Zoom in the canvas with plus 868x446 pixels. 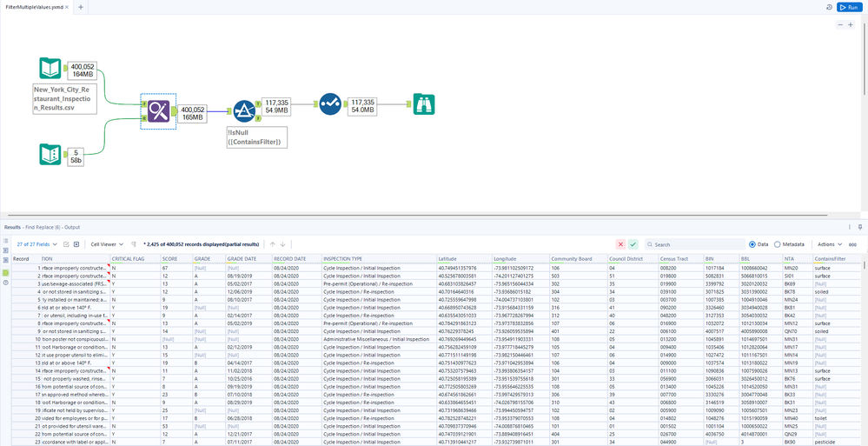tap(851, 25)
